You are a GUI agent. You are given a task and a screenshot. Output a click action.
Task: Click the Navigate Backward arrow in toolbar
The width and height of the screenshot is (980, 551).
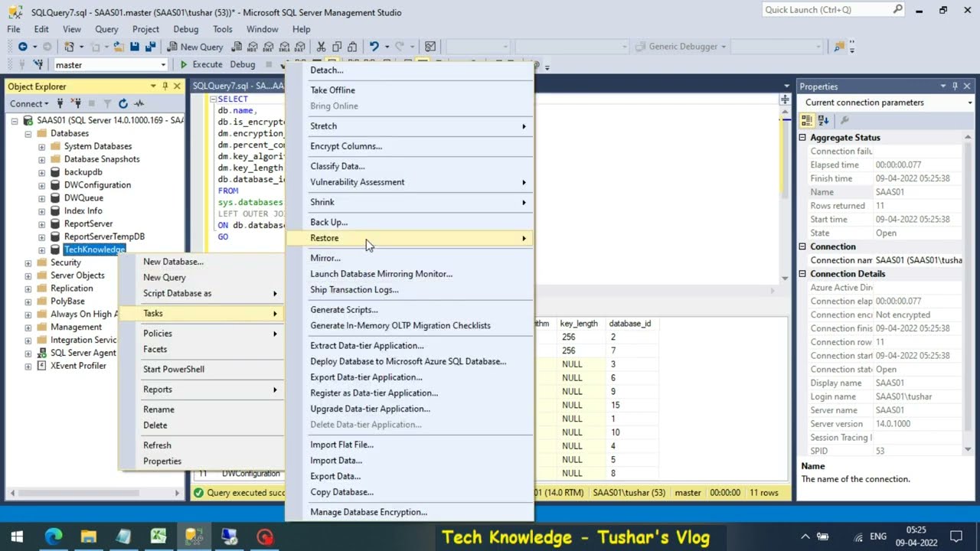22,47
